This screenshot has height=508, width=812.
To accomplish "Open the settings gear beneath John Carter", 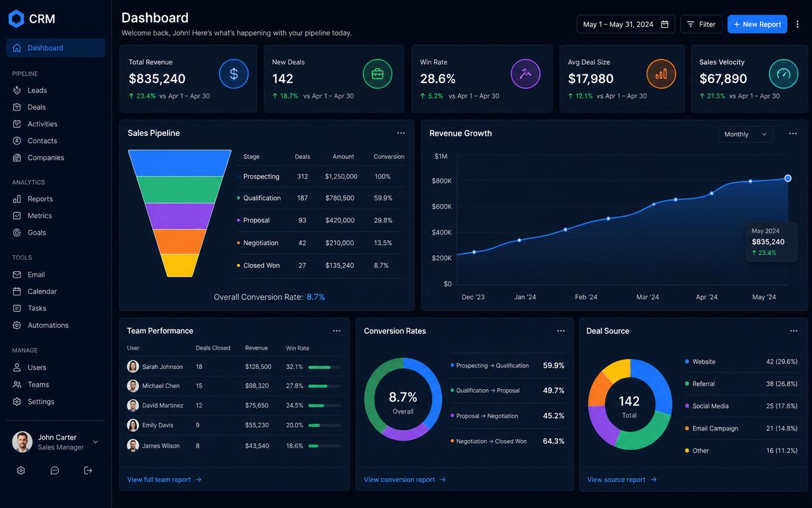I will coord(21,471).
